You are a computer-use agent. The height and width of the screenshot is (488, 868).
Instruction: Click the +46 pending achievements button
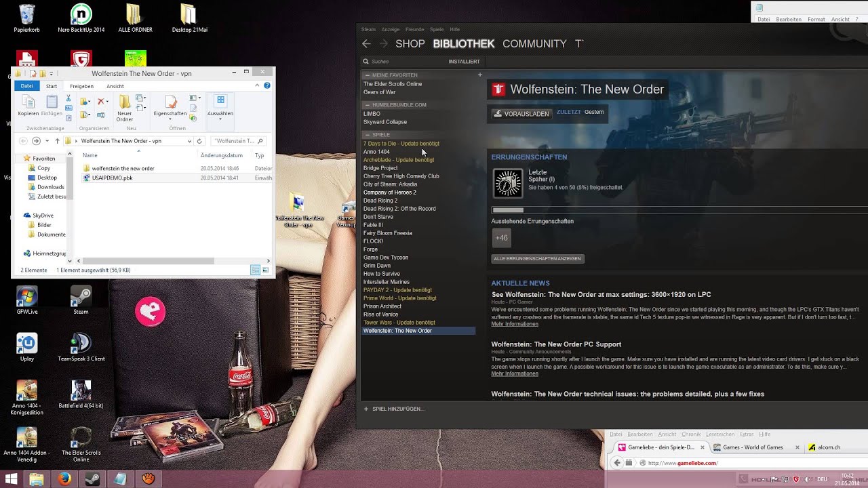click(x=501, y=238)
